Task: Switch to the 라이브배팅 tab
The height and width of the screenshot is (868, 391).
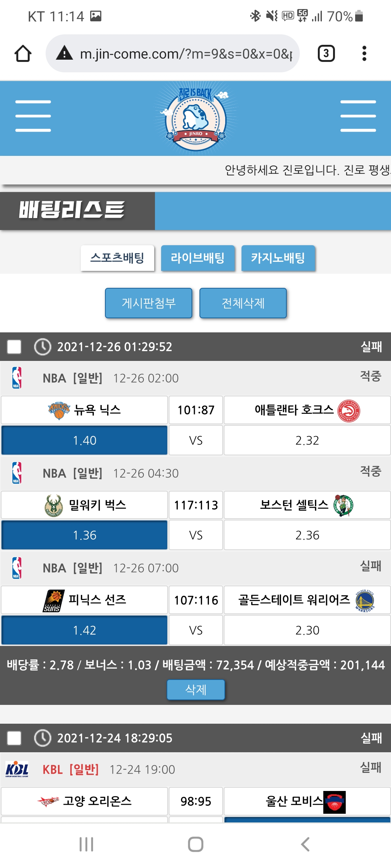Action: pos(198,258)
